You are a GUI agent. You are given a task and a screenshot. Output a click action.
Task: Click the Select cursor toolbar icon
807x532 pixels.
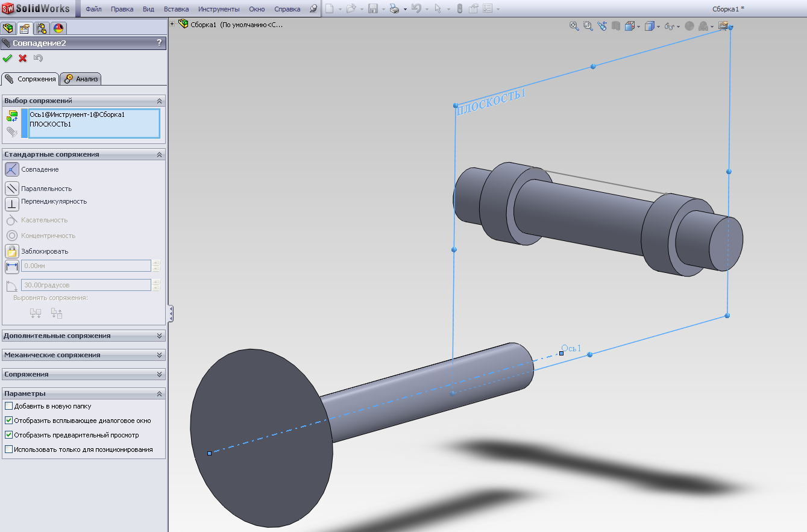pyautogui.click(x=438, y=9)
